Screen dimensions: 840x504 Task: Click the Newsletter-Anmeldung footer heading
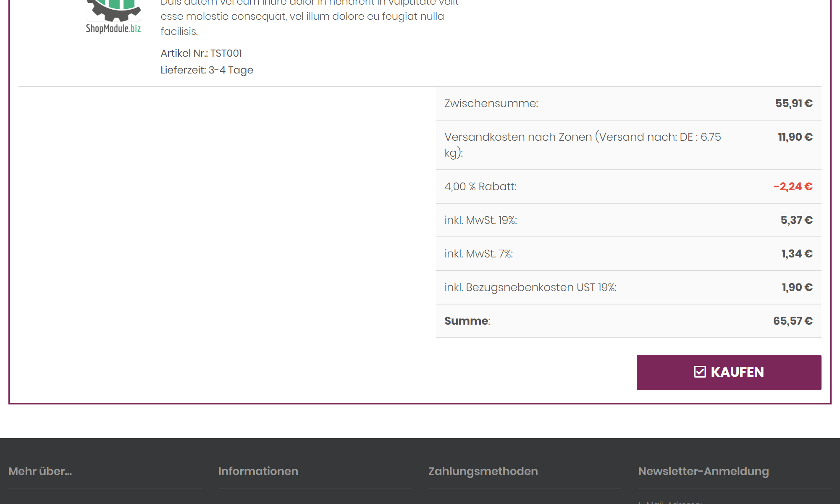click(703, 471)
